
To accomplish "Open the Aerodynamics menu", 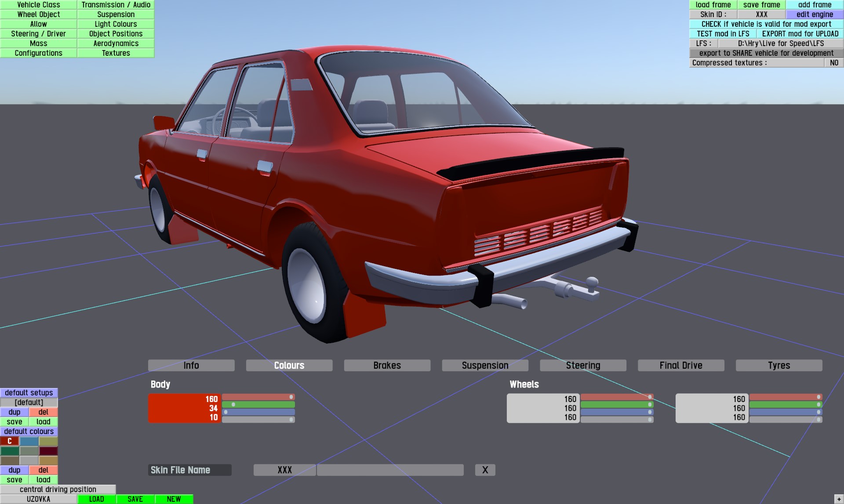I will [116, 44].
